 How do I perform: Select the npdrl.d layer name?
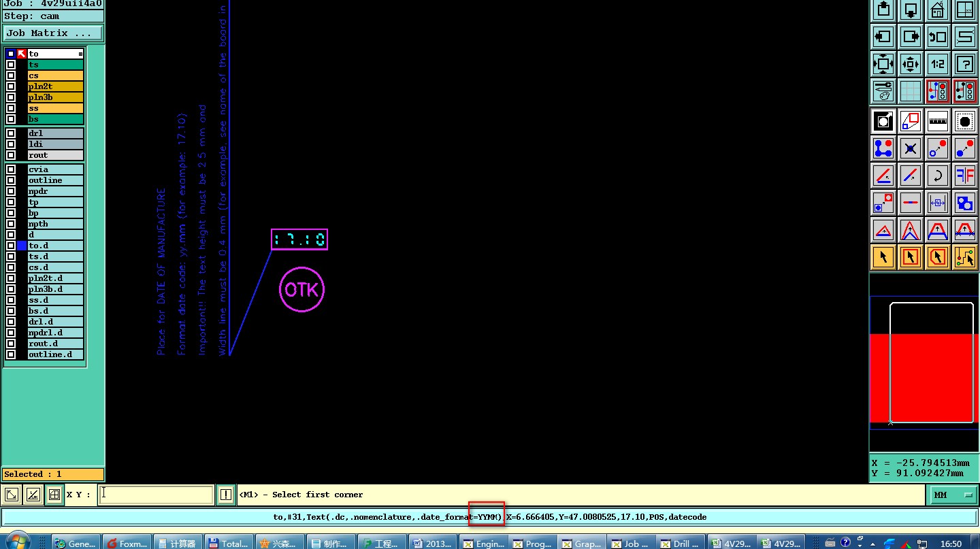(x=56, y=333)
